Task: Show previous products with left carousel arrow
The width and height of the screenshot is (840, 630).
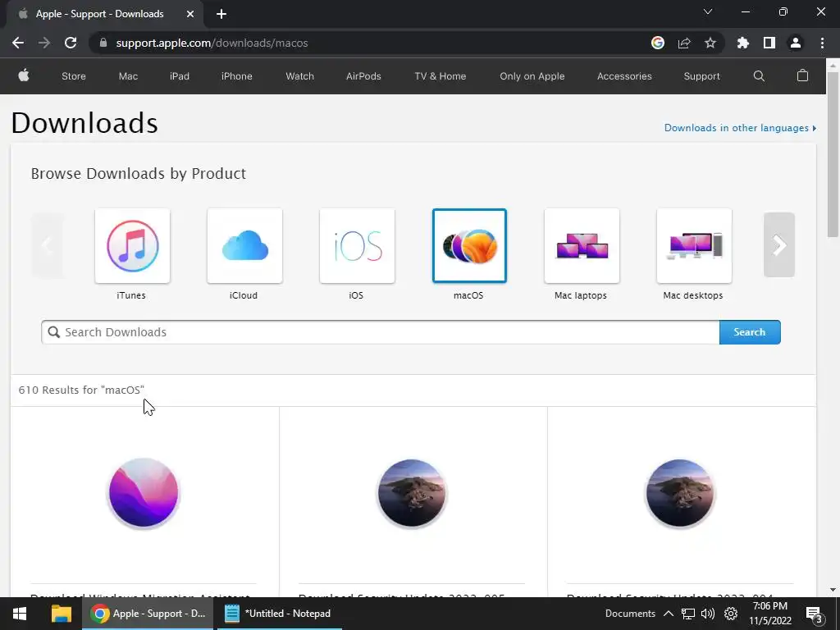Action: coord(47,244)
